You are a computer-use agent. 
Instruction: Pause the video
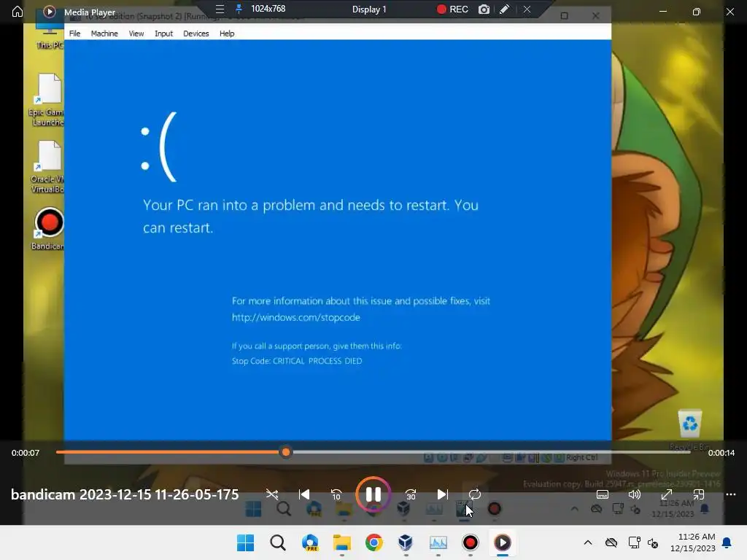tap(373, 494)
